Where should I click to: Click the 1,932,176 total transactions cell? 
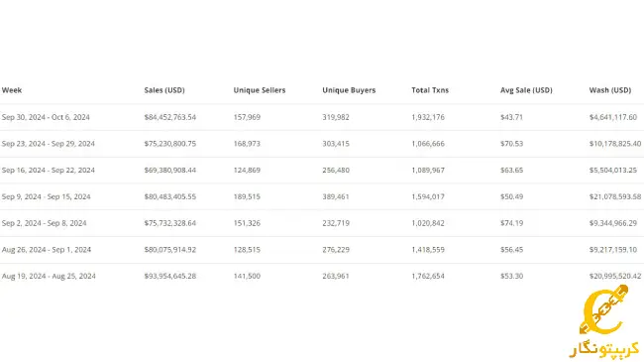(428, 117)
